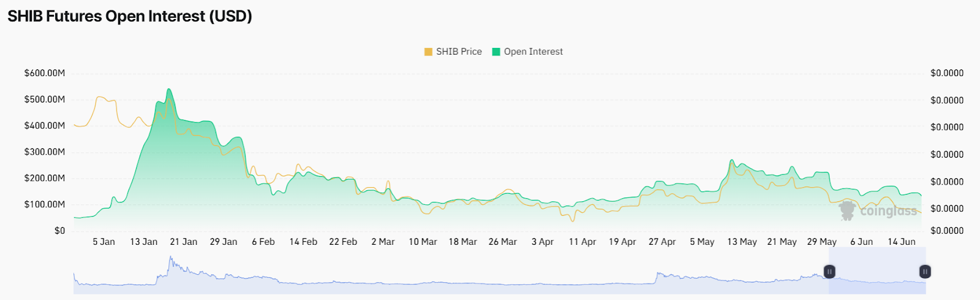Click the 'SHIB Futures Open Interest (USD)' title
This screenshot has height=300, width=980.
pos(130,16)
